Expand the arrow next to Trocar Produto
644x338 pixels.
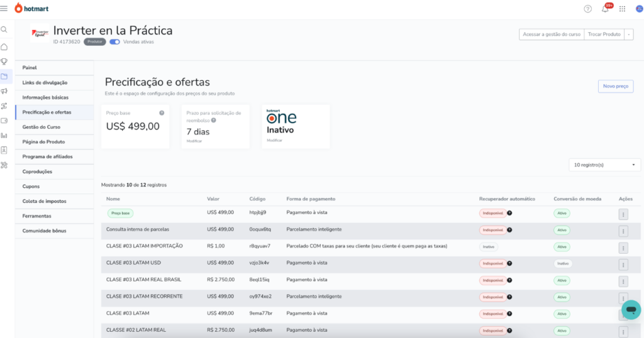pos(629,35)
